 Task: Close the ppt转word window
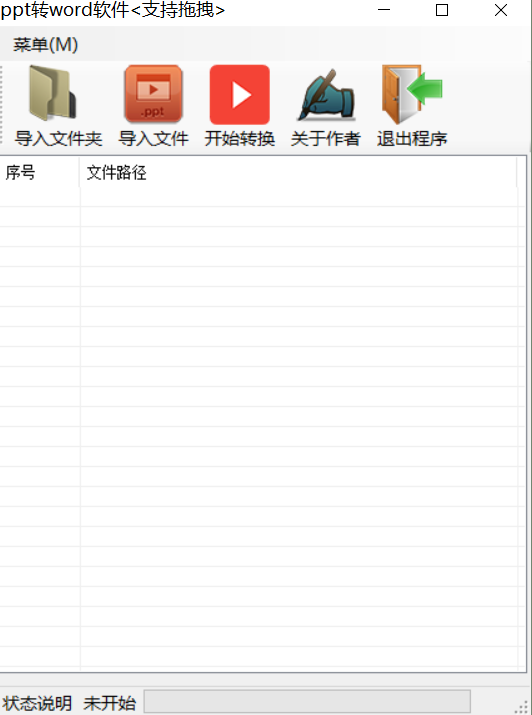[501, 10]
